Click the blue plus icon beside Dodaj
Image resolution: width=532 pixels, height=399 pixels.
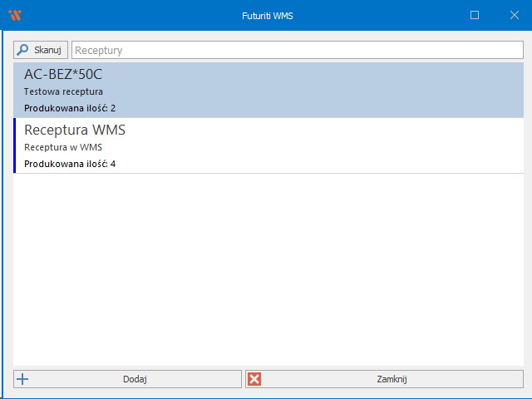[23, 379]
